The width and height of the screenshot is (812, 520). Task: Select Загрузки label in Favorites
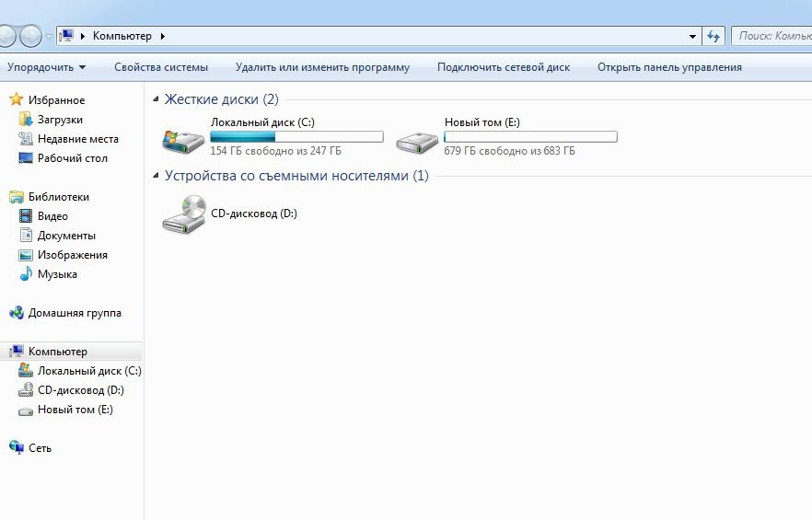point(60,120)
